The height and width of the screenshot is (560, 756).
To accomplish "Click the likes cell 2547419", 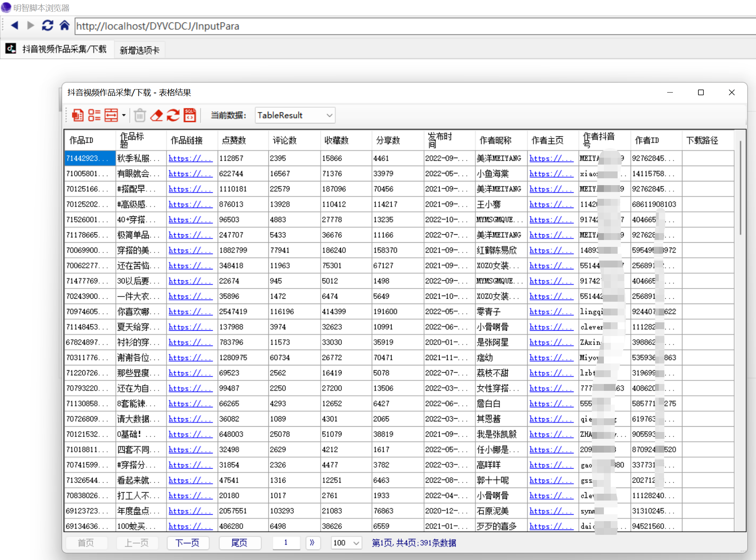I will click(x=243, y=312).
